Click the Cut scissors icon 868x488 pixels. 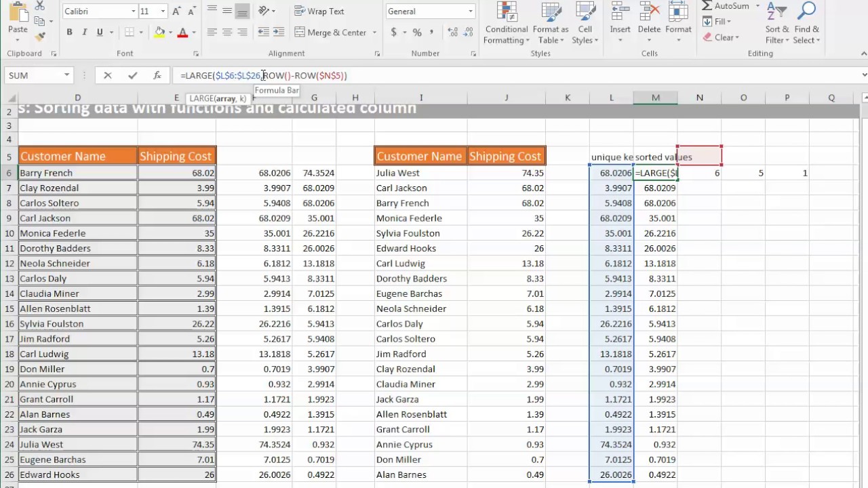pyautogui.click(x=39, y=5)
